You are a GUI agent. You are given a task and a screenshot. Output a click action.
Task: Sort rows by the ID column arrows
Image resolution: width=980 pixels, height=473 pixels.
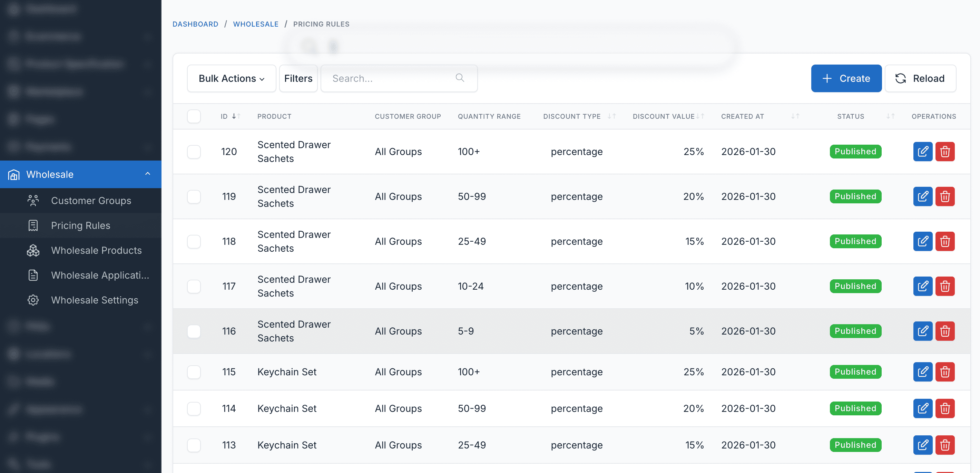(236, 116)
